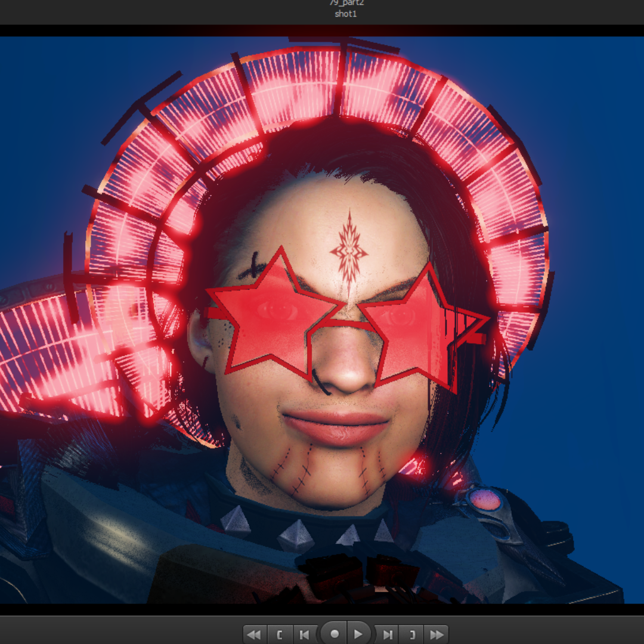Click the record button
Image resolution: width=644 pixels, height=644 pixels.
coord(334,634)
